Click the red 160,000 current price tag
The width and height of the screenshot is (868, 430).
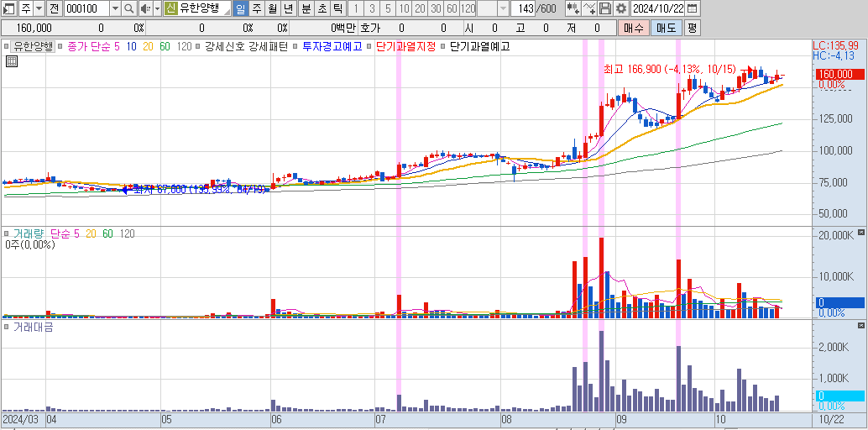tap(839, 74)
